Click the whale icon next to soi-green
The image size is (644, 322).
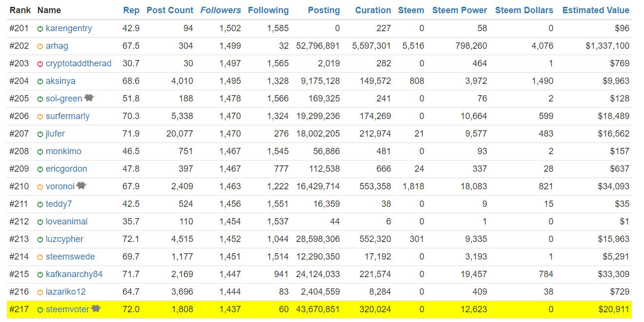89,98
